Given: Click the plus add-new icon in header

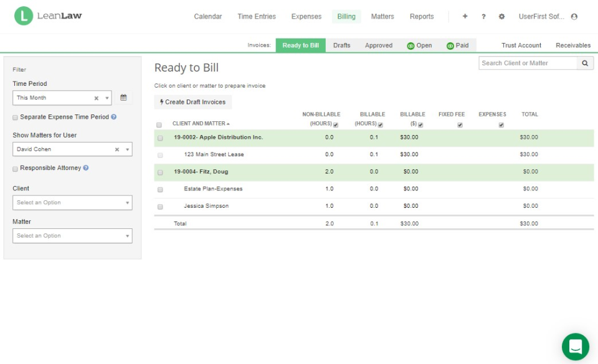Looking at the screenshot, I should 465,16.
